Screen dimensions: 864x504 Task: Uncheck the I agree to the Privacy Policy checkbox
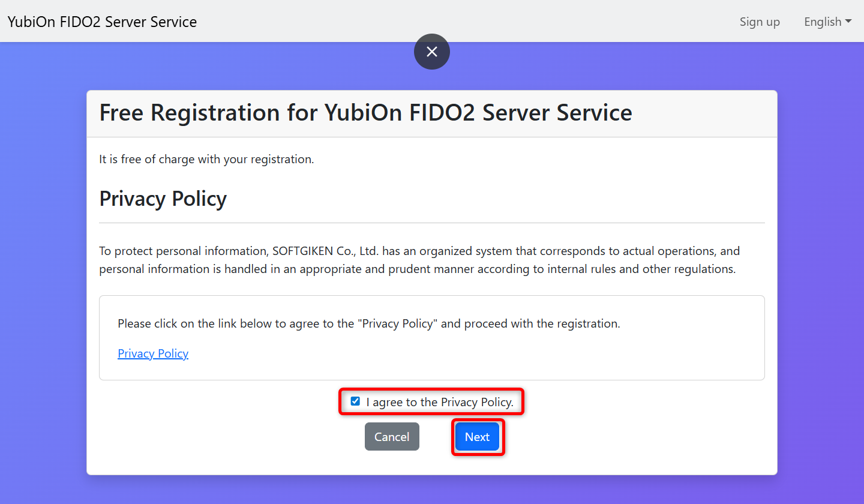coord(355,401)
